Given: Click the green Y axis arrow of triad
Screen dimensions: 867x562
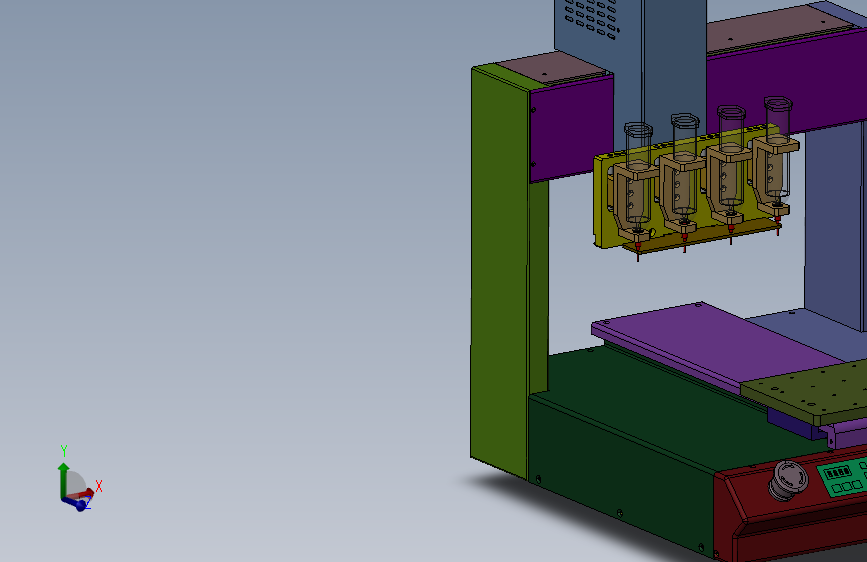Looking at the screenshot, I should pyautogui.click(x=64, y=480).
